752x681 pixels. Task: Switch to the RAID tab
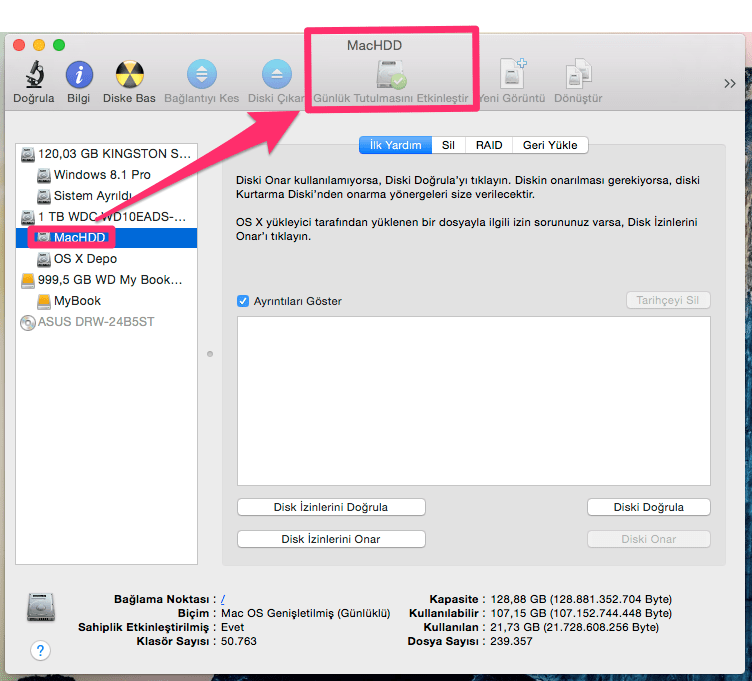click(489, 145)
